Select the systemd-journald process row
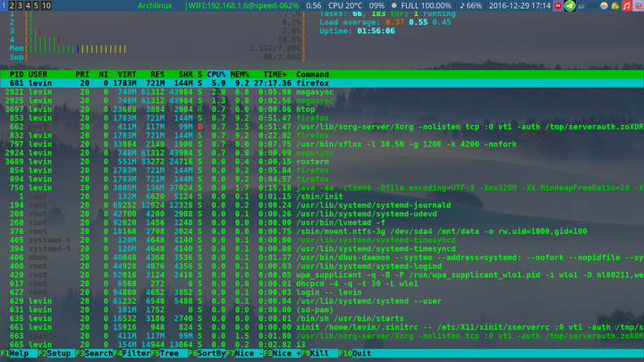The height and width of the screenshot is (362, 644). [322, 206]
